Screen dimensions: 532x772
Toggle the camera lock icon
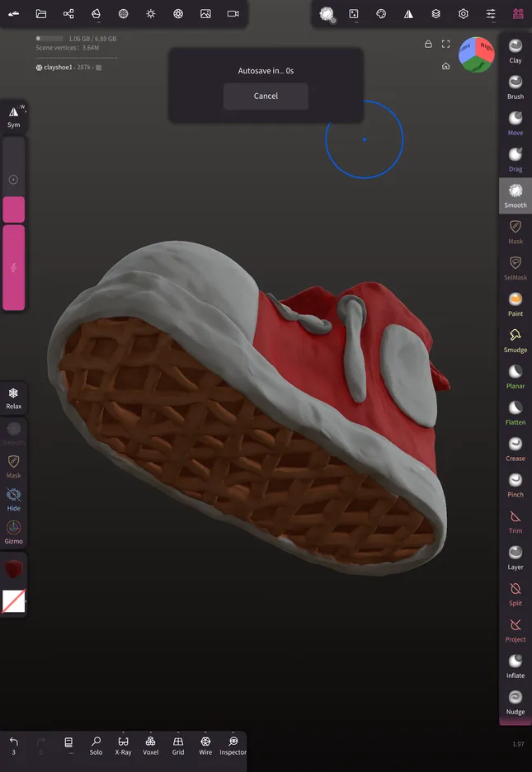point(428,44)
